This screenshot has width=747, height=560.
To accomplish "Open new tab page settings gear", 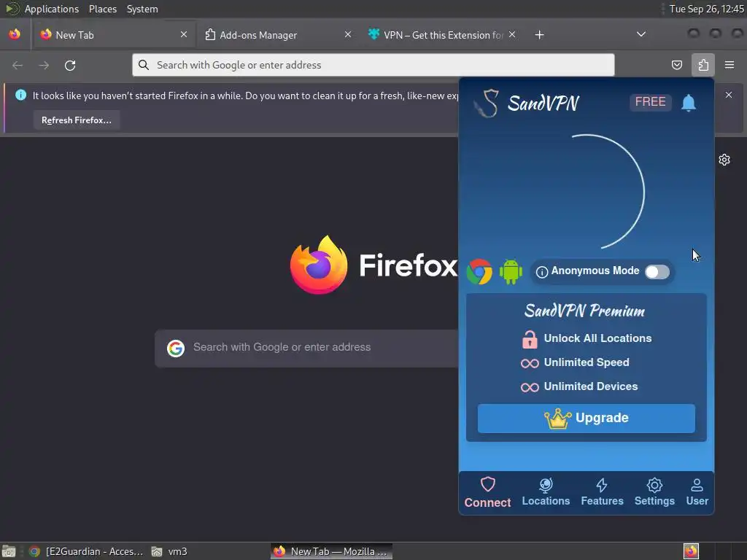I will point(724,160).
